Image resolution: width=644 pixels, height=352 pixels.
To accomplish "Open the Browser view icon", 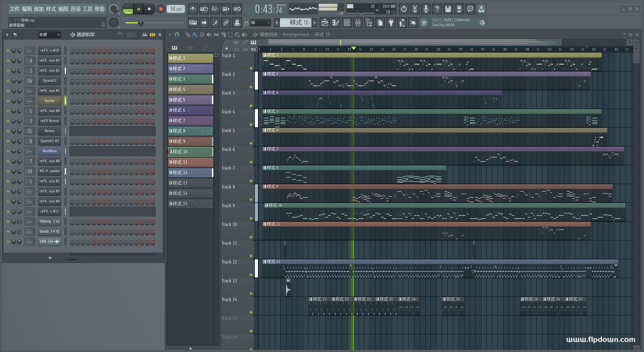I will 369,23.
